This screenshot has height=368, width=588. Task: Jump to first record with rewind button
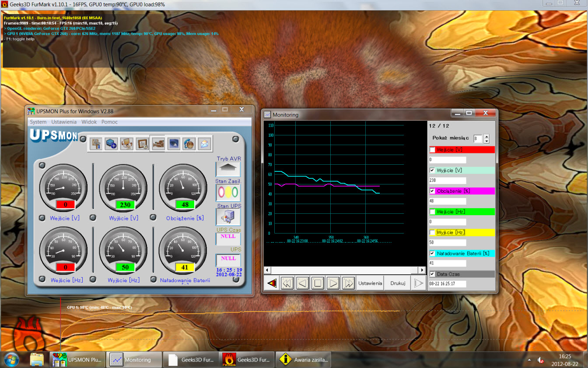287,283
